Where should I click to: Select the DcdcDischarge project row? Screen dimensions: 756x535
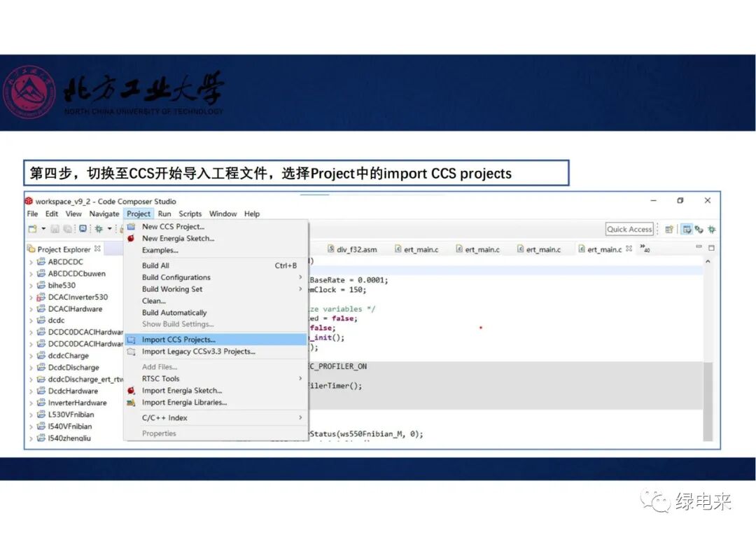click(x=73, y=368)
